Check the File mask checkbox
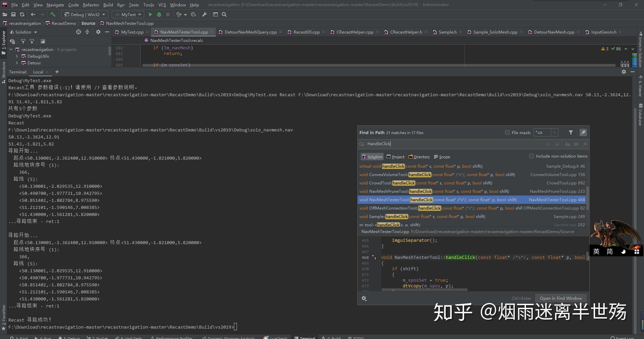 click(x=508, y=132)
